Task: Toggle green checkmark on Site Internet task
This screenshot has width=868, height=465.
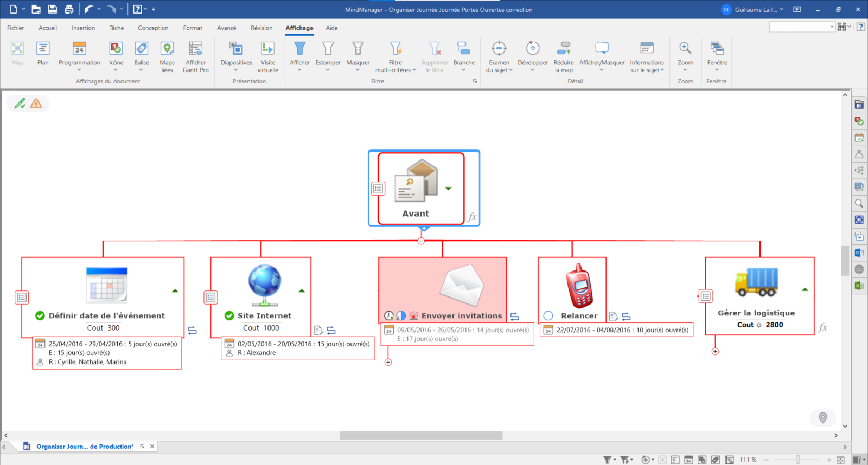Action: 229,315
